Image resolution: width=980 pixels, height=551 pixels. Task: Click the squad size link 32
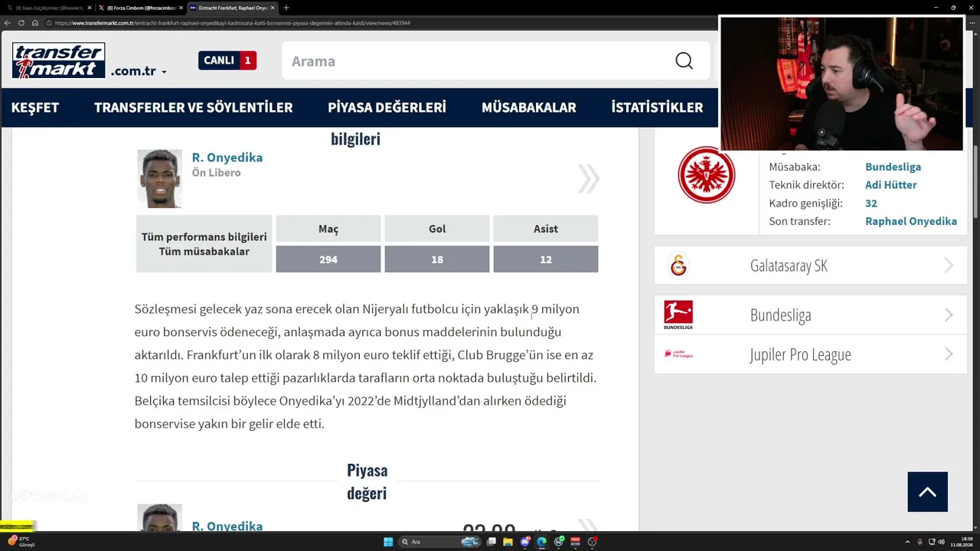[x=871, y=203]
